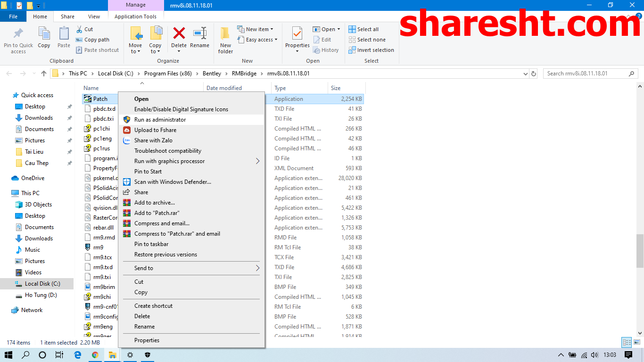Open Google Chrome from taskbar
Viewport: 644px width, 362px height.
[x=95, y=355]
